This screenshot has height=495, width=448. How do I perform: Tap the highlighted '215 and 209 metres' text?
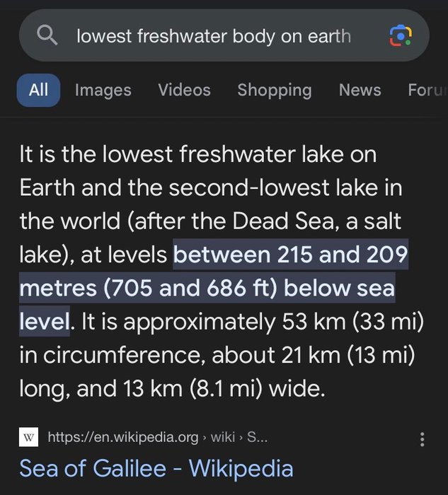(292, 255)
